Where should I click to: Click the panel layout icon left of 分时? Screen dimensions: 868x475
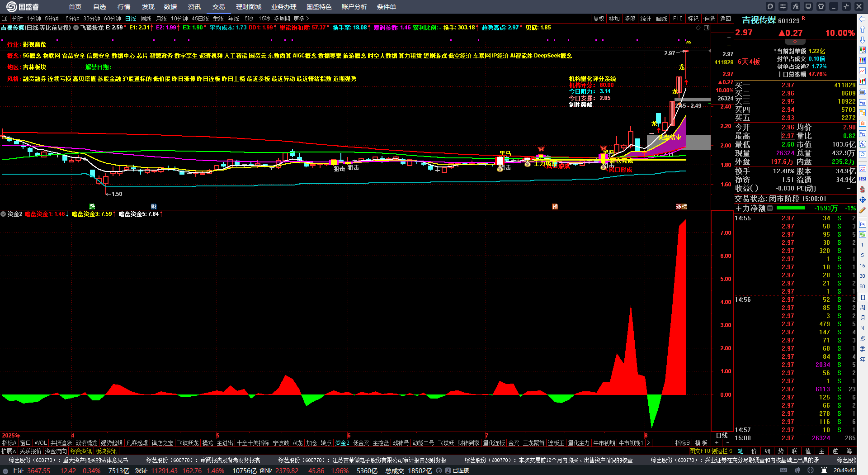click(5, 19)
